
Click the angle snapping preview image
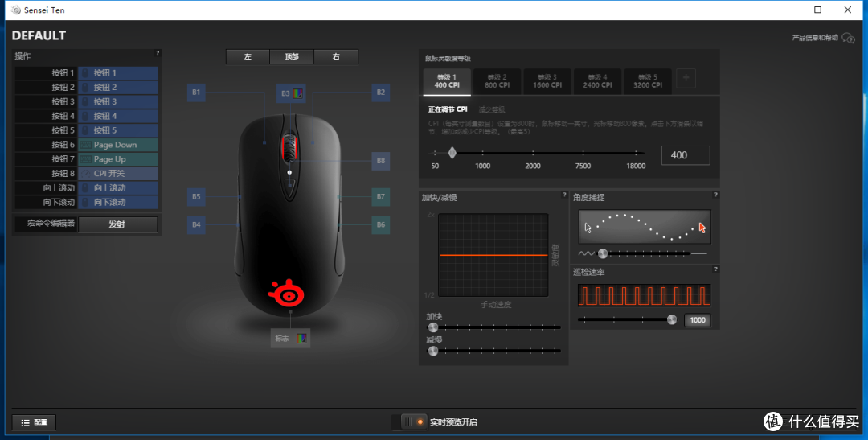[645, 227]
